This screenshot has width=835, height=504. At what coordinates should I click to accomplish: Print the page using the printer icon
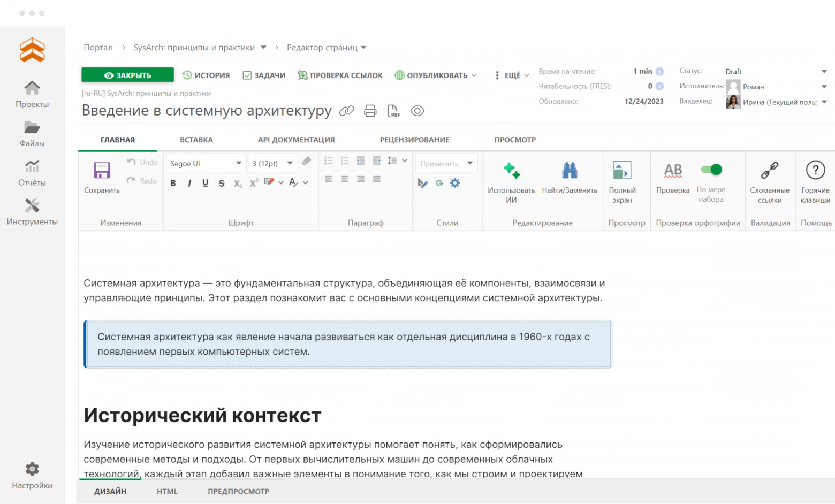pos(370,111)
